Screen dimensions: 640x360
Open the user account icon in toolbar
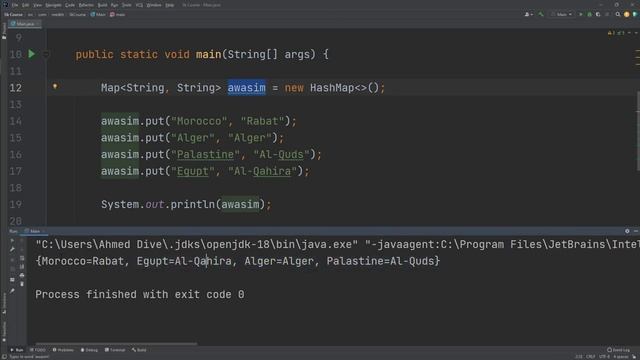click(528, 14)
